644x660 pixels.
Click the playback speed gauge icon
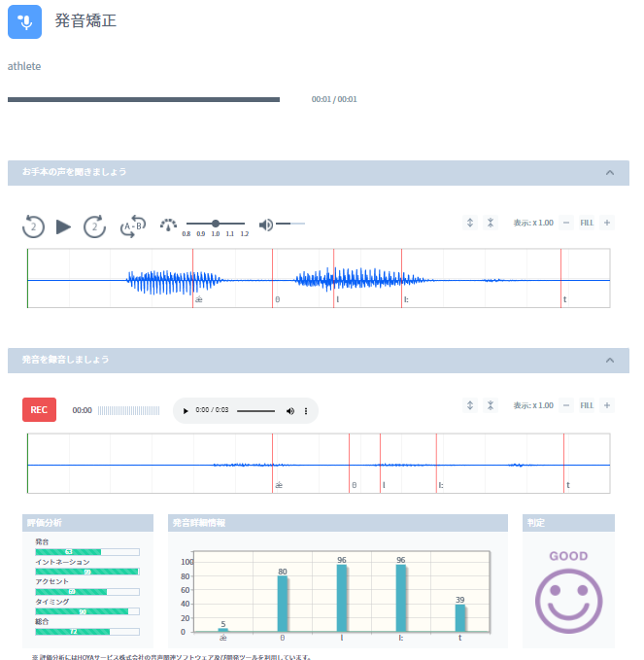[x=168, y=225]
